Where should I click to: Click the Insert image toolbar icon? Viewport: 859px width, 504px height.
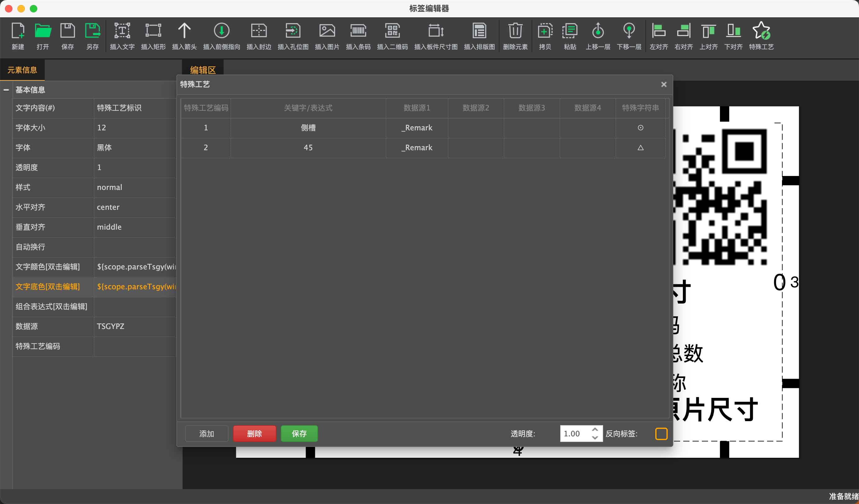[327, 31]
